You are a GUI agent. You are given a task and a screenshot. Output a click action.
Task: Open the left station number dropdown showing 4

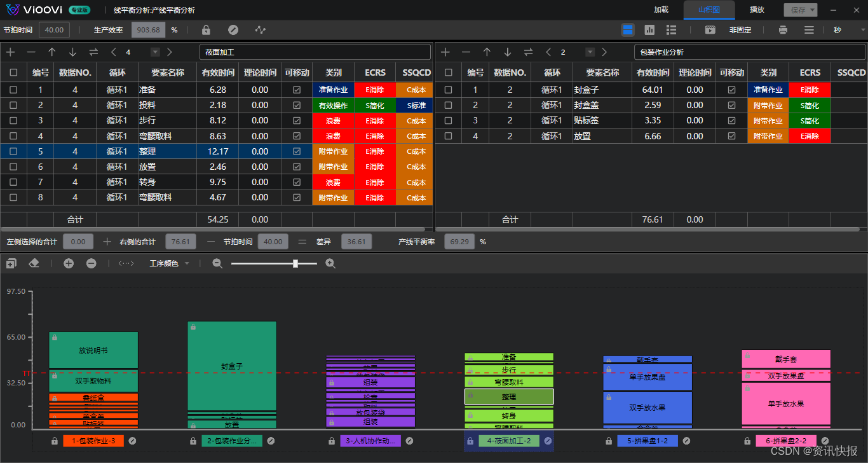point(155,52)
